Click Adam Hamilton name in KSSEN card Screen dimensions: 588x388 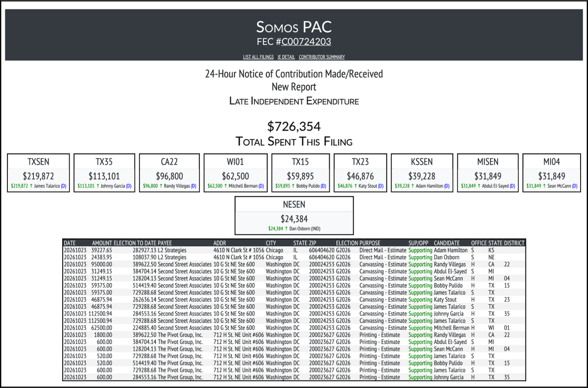pyautogui.click(x=429, y=186)
